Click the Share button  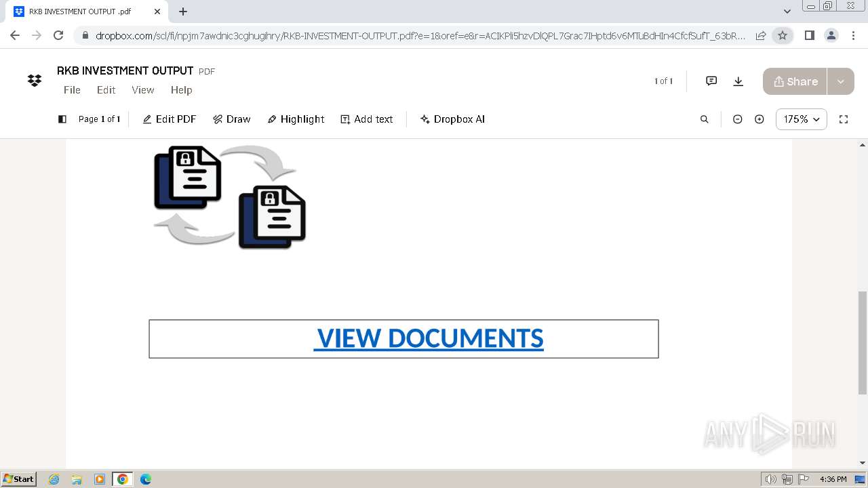(x=795, y=81)
